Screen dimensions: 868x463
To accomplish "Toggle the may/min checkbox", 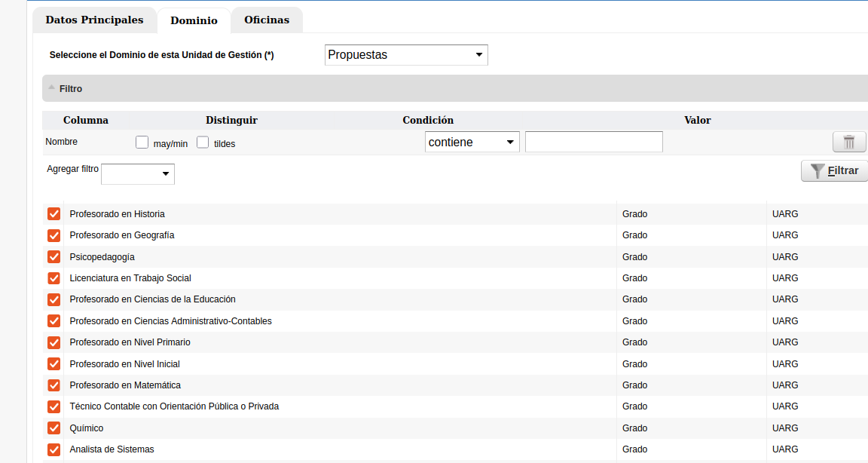I will [142, 143].
